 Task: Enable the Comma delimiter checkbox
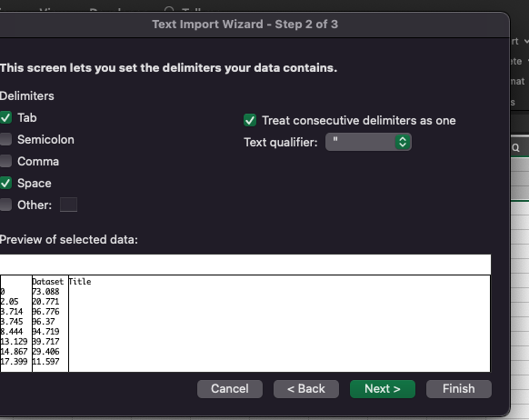click(x=5, y=161)
